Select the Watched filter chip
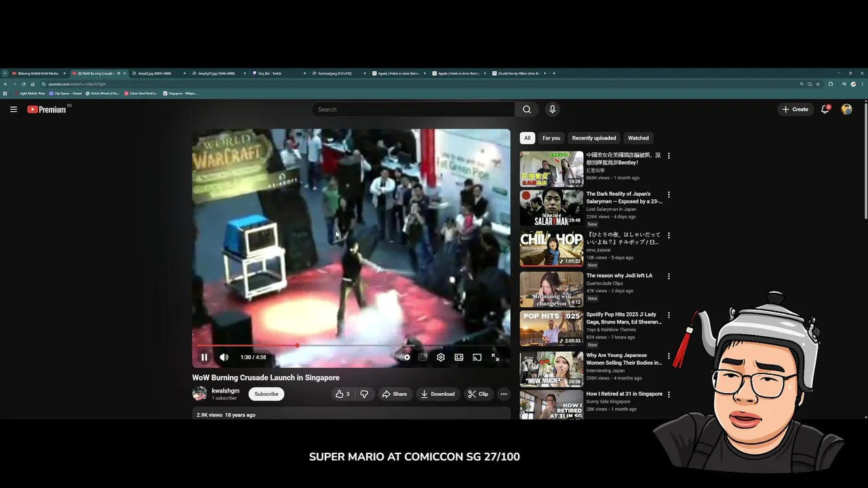868x488 pixels. [638, 138]
